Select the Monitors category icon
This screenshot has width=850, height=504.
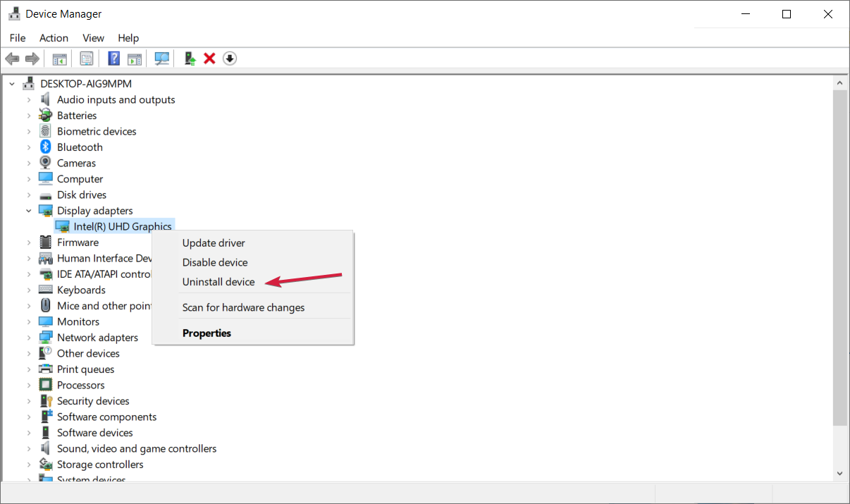click(46, 321)
